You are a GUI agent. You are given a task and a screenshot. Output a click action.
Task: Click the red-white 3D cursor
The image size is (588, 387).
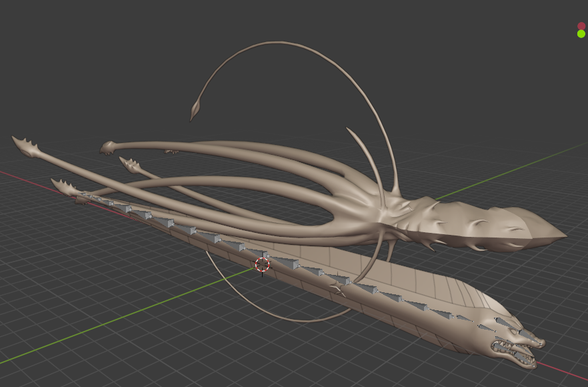tap(262, 265)
